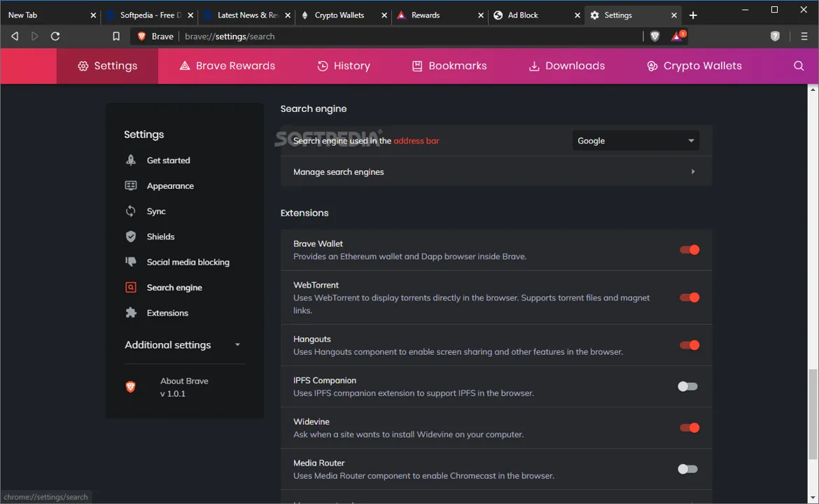Click the vertical scrollbar thumb
Viewport: 819px width, 504px height.
813,414
